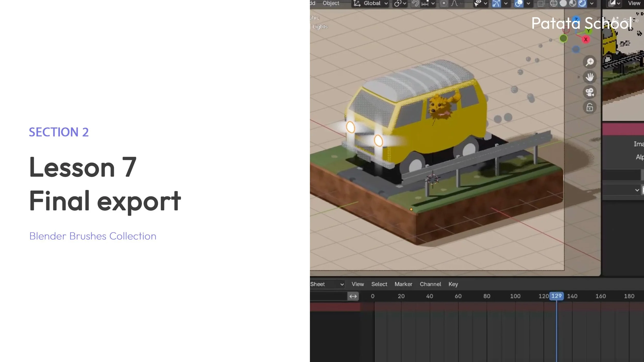
Task: Open the Object menu
Action: (331, 3)
